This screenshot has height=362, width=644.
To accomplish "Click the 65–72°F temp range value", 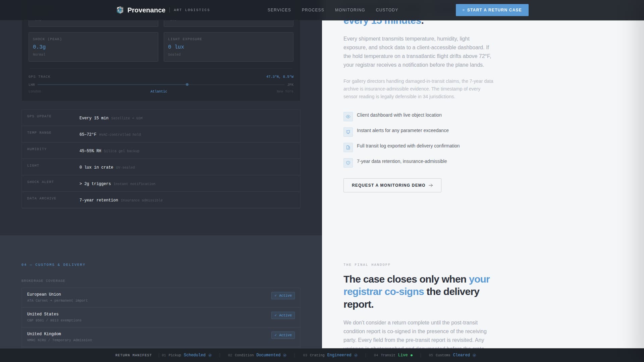I will point(88,134).
